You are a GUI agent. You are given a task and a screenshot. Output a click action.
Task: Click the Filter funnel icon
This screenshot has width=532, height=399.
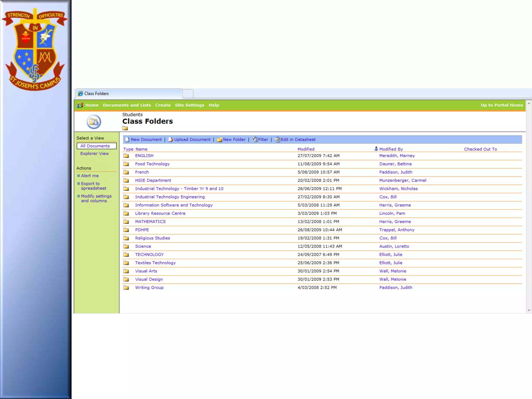(x=255, y=139)
